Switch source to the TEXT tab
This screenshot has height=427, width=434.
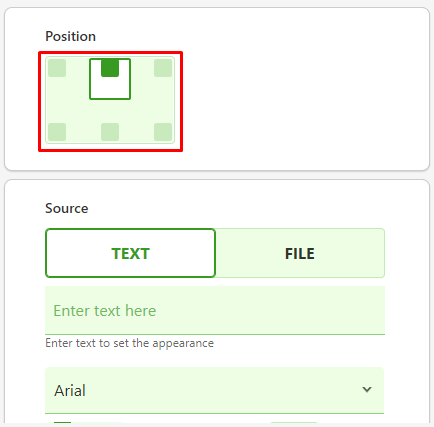pos(130,253)
